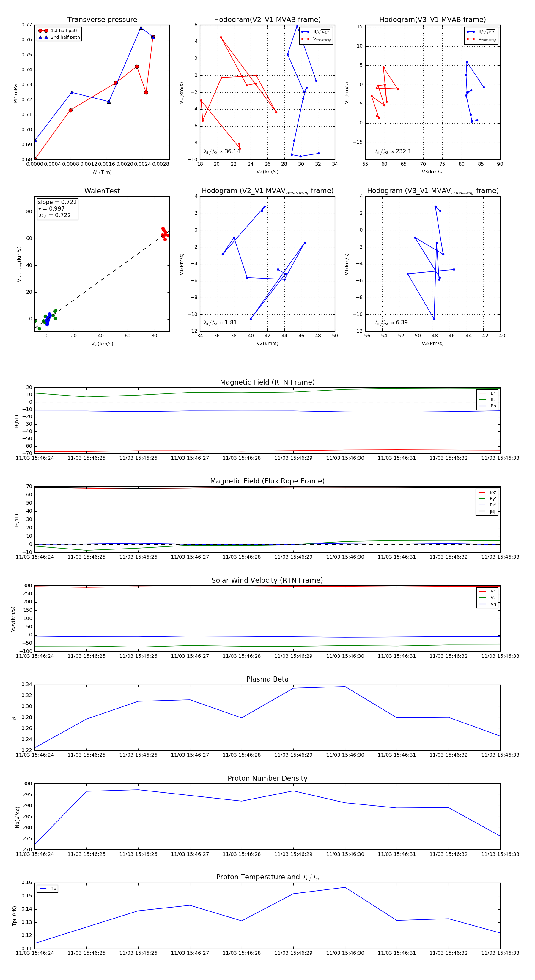This screenshot has width=535, height=980.
Task: Click 'Vn' legend entry in velocity plot
Action: coord(487,604)
